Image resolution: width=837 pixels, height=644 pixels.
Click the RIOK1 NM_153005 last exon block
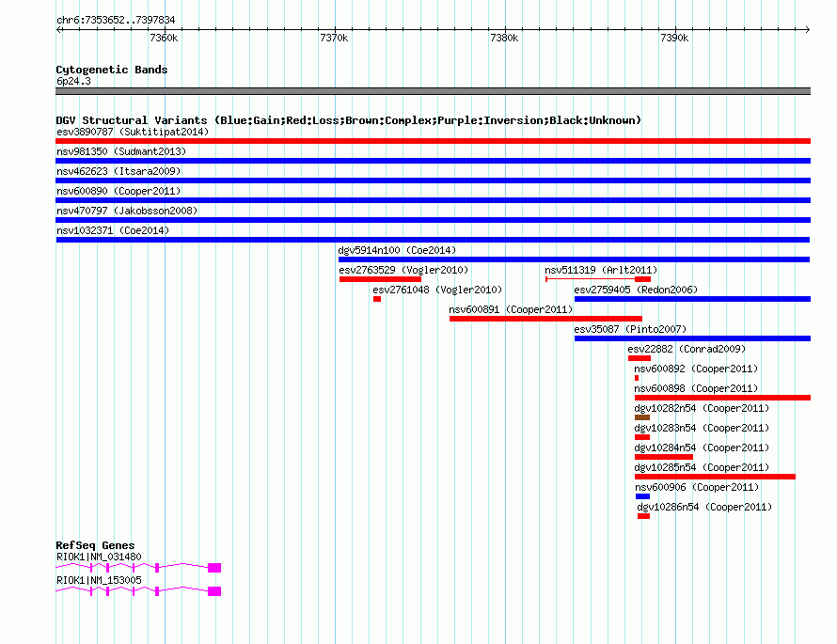pyautogui.click(x=214, y=591)
